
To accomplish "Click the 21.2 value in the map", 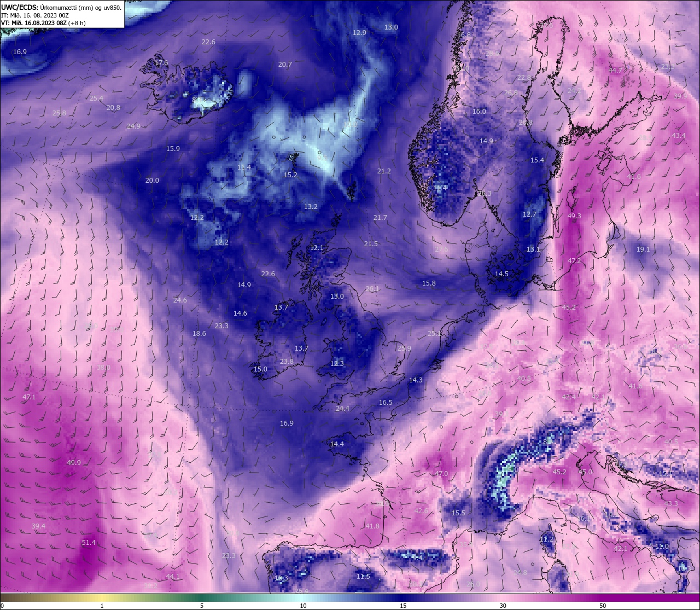I will point(384,171).
